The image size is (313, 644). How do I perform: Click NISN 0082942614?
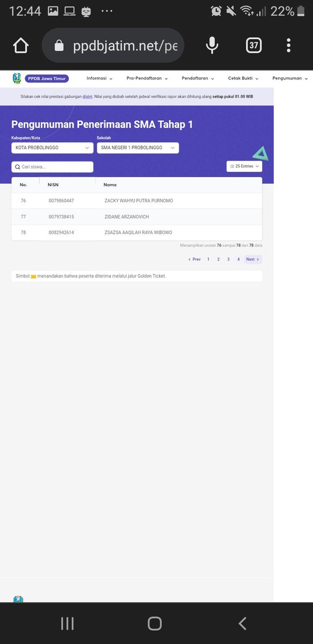pyautogui.click(x=61, y=232)
